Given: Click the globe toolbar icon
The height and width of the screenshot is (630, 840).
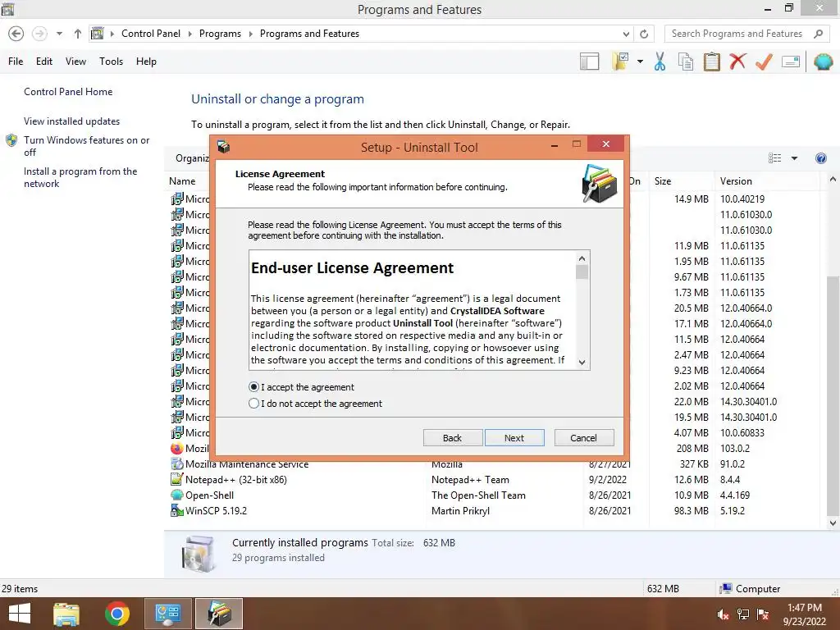Looking at the screenshot, I should tap(824, 62).
